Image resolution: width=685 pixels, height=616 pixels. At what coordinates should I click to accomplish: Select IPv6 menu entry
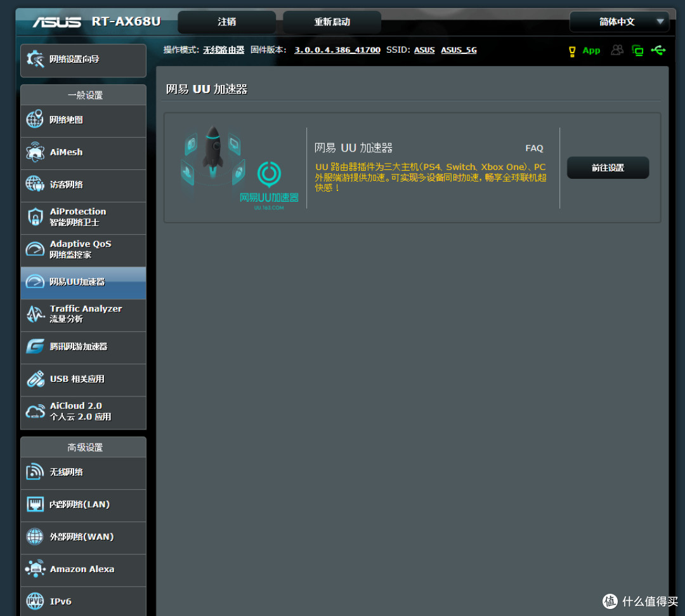[x=83, y=601]
